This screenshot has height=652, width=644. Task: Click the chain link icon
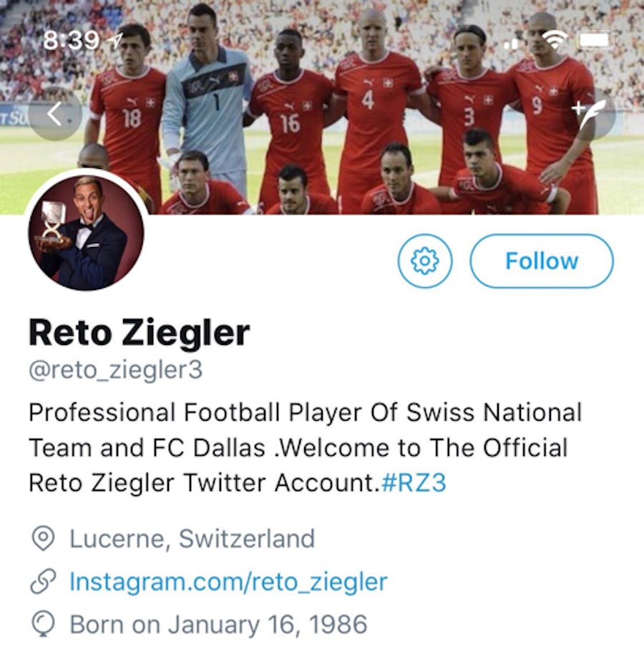(44, 582)
